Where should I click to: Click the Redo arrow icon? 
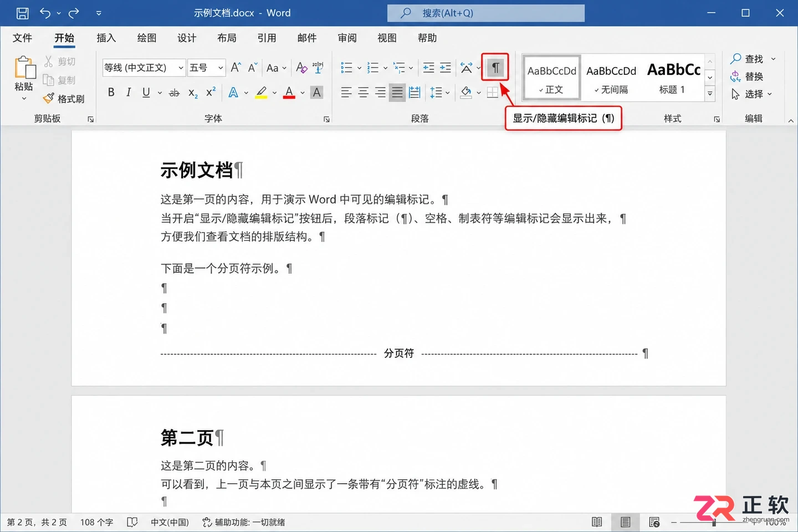pyautogui.click(x=74, y=13)
